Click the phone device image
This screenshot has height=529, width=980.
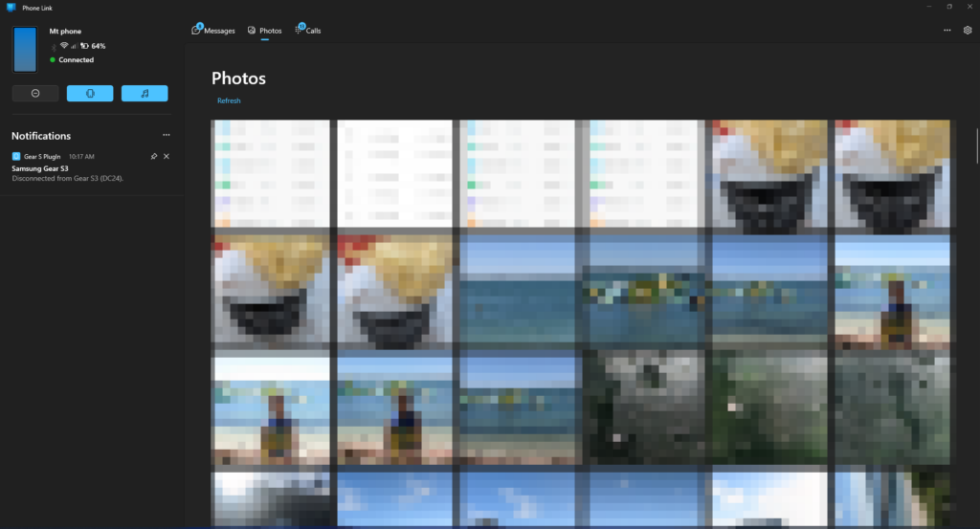pyautogui.click(x=25, y=50)
